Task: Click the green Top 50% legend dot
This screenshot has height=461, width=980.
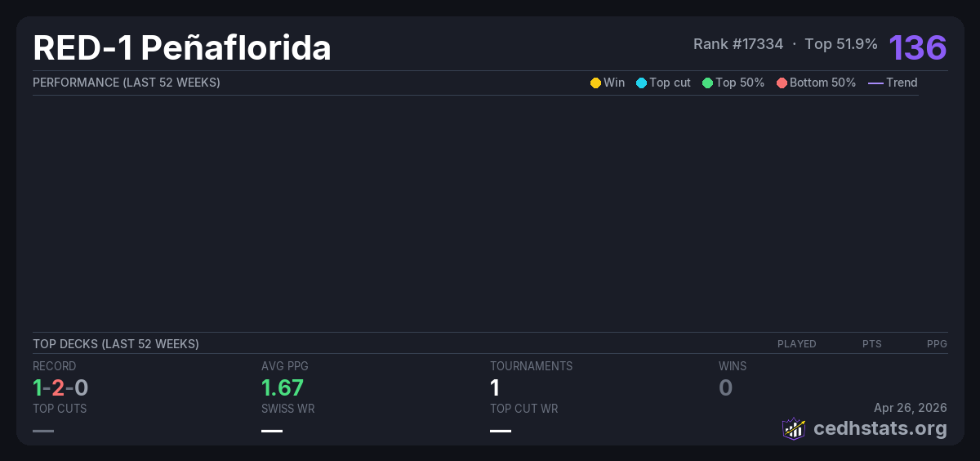Action: (x=707, y=83)
